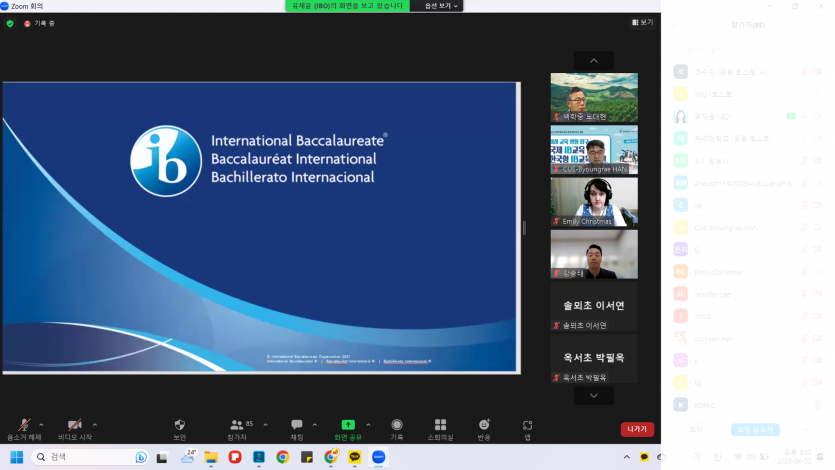
Task: Expand audio options arrow next to mute
Action: pos(42,425)
